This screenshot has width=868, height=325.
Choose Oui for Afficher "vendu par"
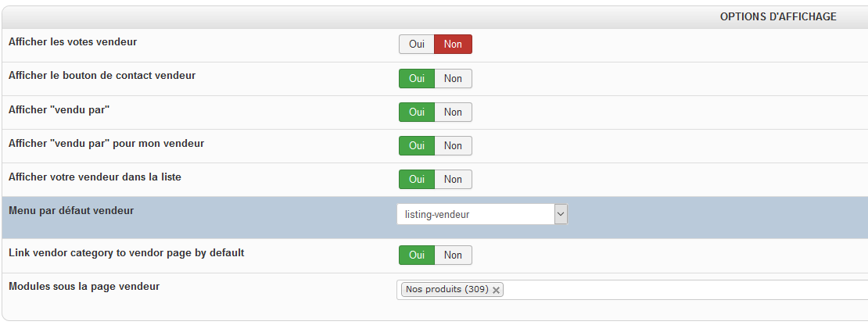point(416,112)
